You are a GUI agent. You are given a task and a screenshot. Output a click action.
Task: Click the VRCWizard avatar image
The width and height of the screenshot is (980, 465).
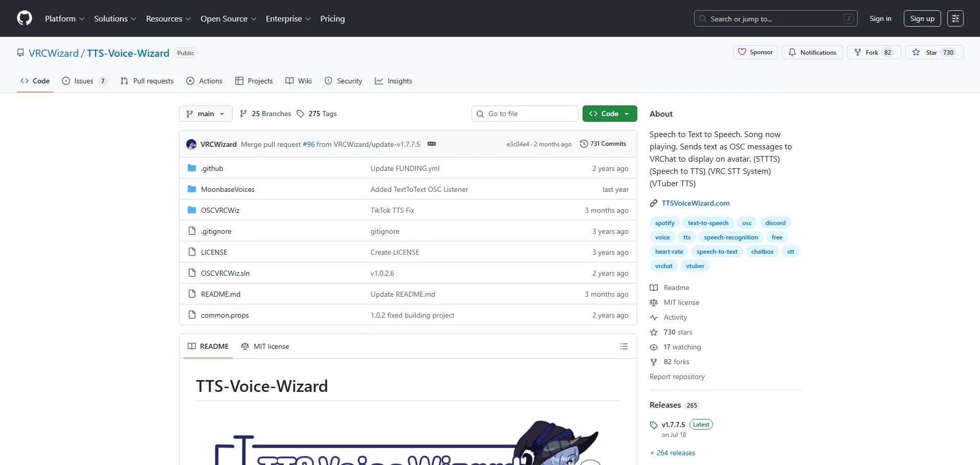[191, 144]
